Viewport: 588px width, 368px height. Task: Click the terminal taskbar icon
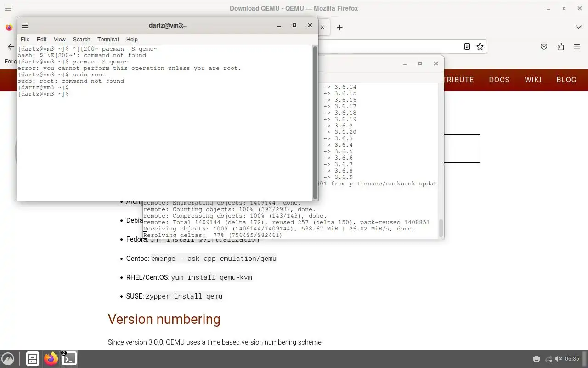tap(69, 359)
